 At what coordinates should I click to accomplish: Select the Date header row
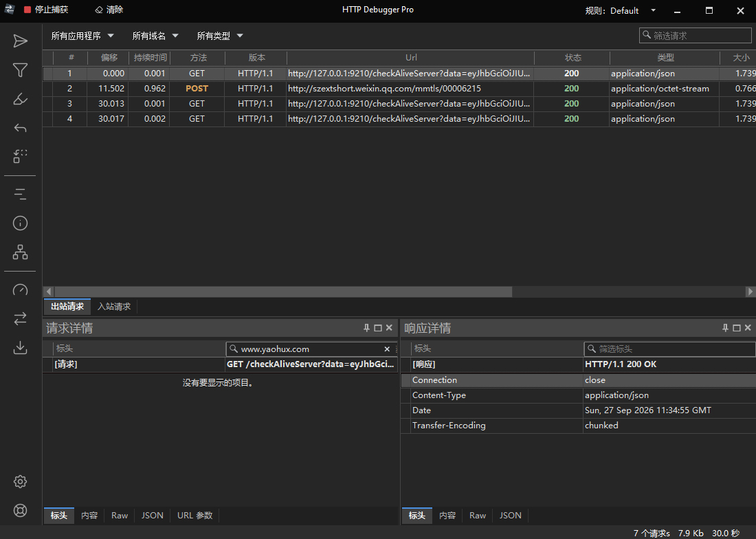[x=579, y=410]
